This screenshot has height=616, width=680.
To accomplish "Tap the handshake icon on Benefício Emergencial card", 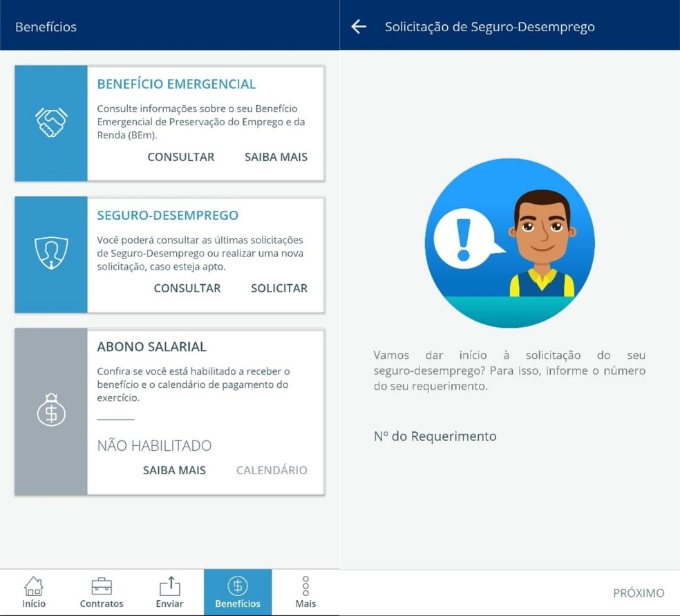I will [x=51, y=123].
